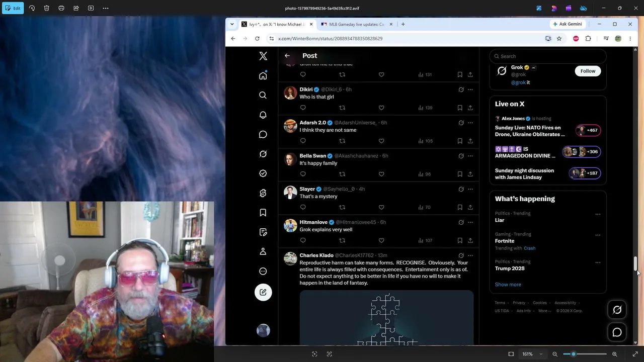Open Charles Klado's profile name link

tap(316, 255)
